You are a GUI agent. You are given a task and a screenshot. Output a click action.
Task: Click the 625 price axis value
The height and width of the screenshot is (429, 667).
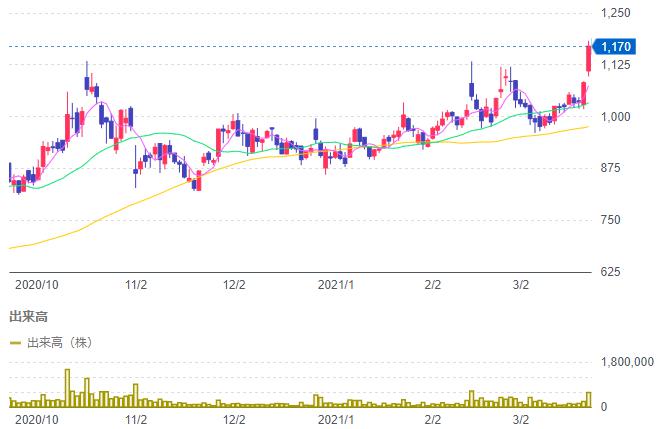pos(610,271)
